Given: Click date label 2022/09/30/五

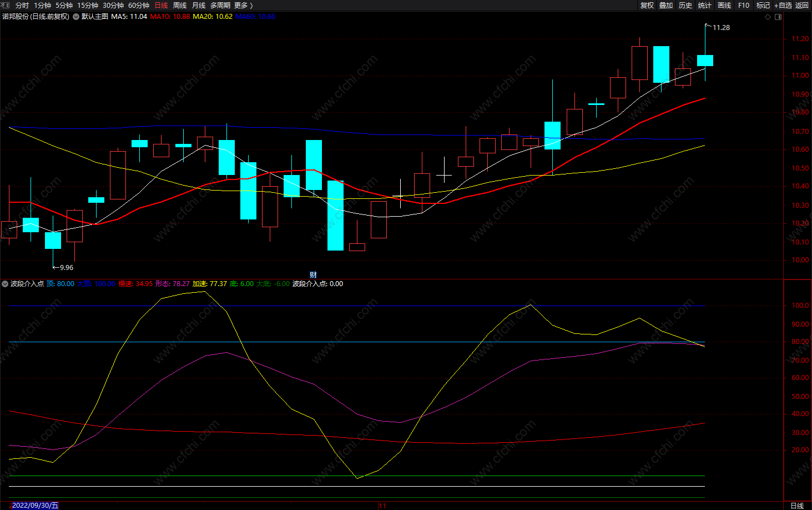Looking at the screenshot, I should [35, 506].
